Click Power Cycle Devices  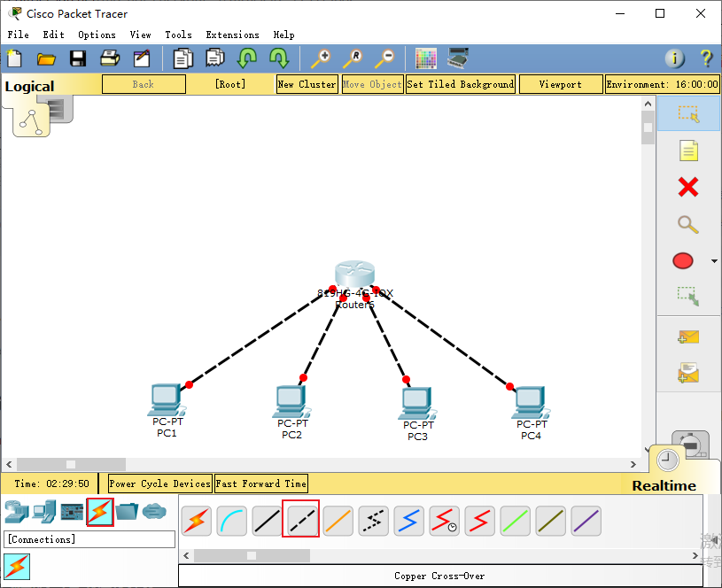160,484
